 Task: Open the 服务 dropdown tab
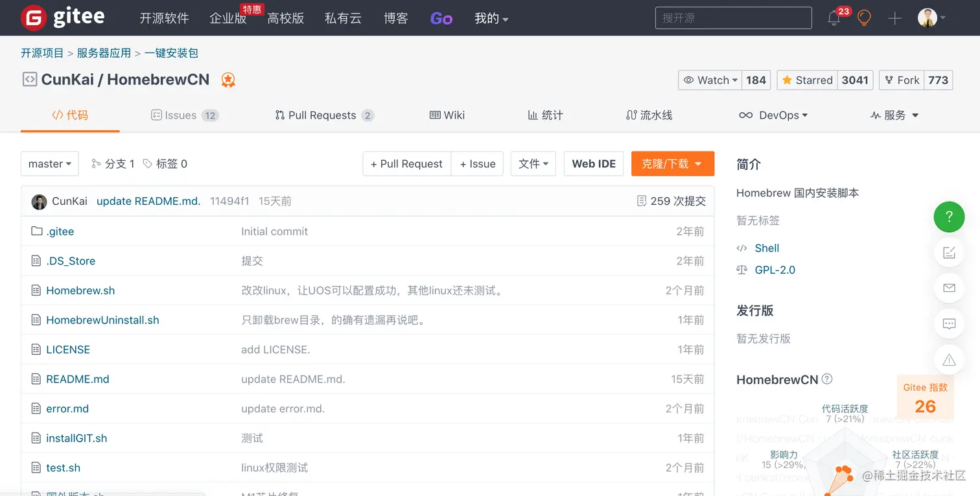(894, 115)
